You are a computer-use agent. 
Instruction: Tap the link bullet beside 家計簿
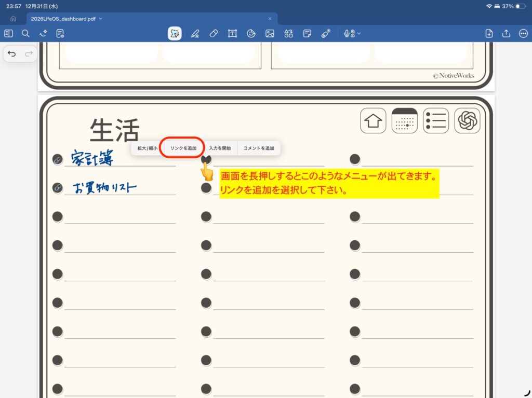(x=58, y=160)
